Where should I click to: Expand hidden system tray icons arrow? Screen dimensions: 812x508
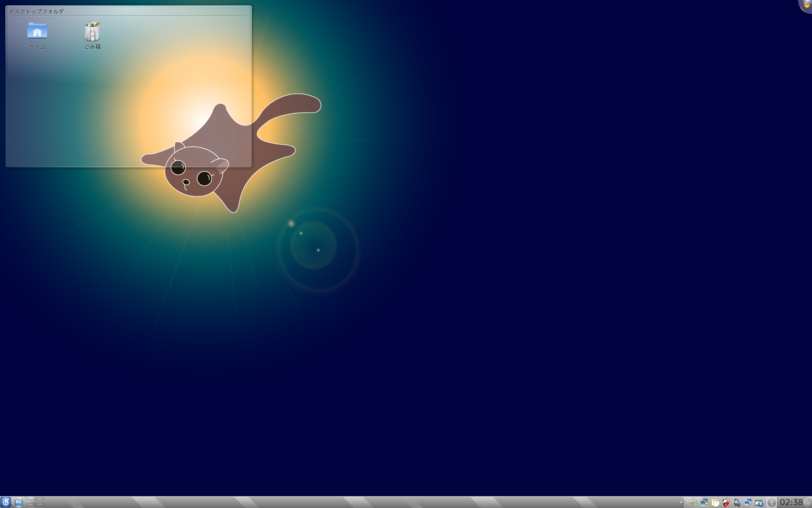coord(681,502)
